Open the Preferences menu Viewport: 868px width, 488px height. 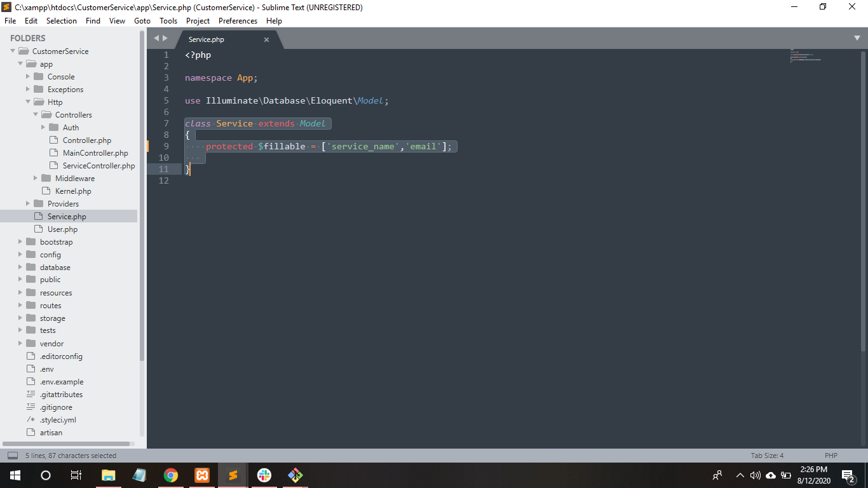point(238,21)
